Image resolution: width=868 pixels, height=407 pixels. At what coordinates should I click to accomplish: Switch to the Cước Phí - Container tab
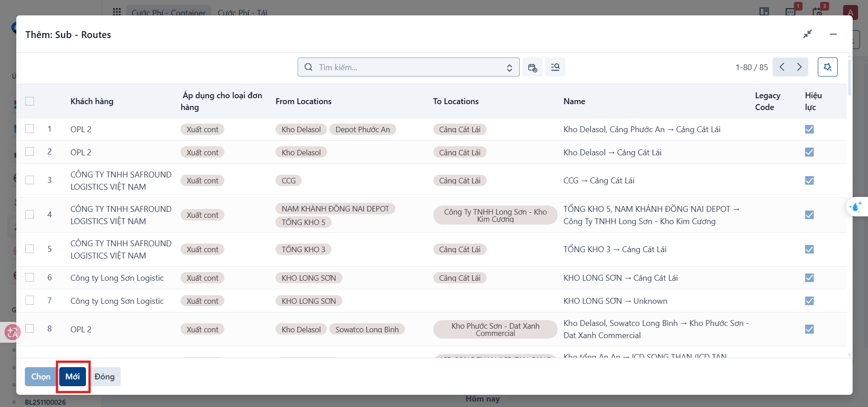click(x=168, y=13)
